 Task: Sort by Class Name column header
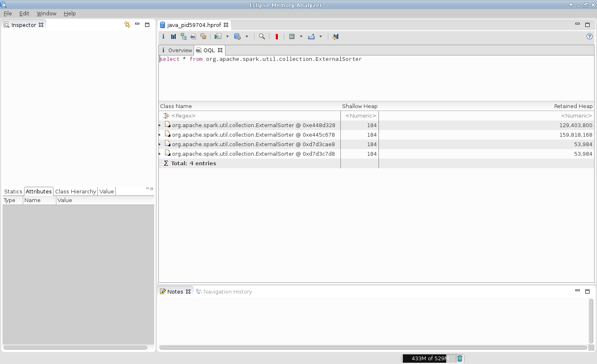click(250, 106)
